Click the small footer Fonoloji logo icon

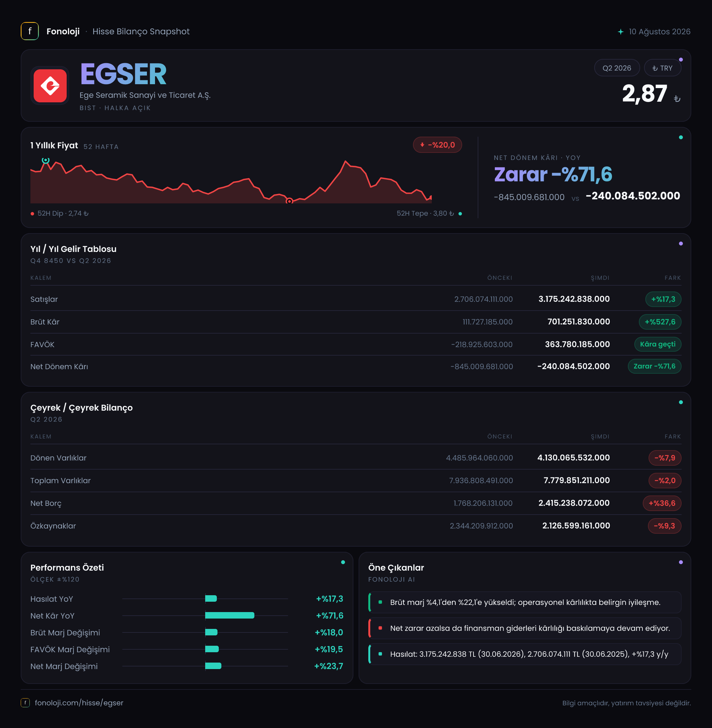point(25,702)
